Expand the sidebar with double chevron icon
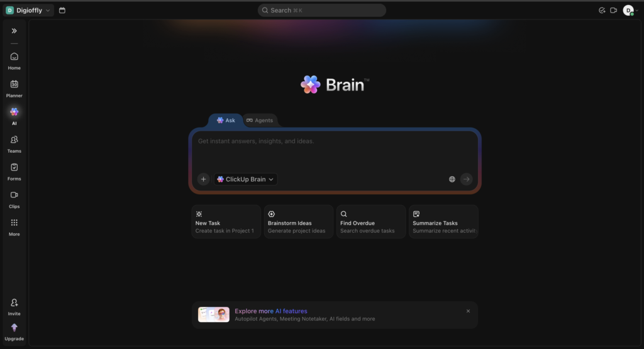This screenshot has width=644, height=349. point(14,31)
